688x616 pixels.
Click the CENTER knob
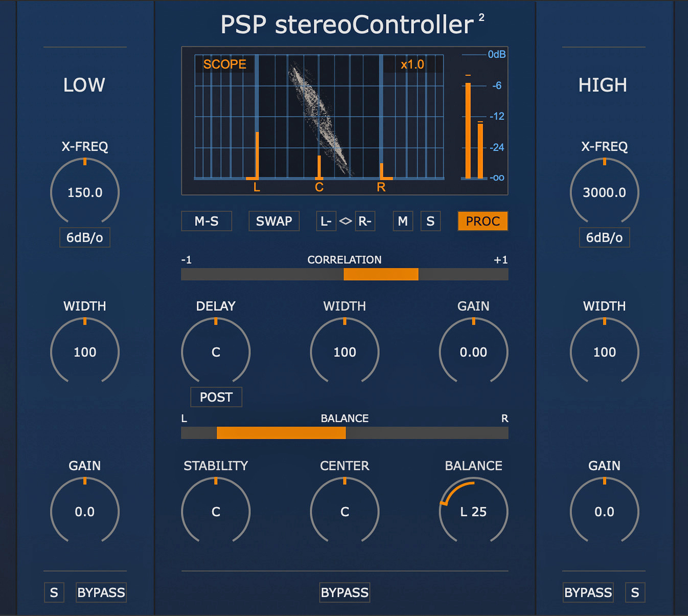[345, 511]
